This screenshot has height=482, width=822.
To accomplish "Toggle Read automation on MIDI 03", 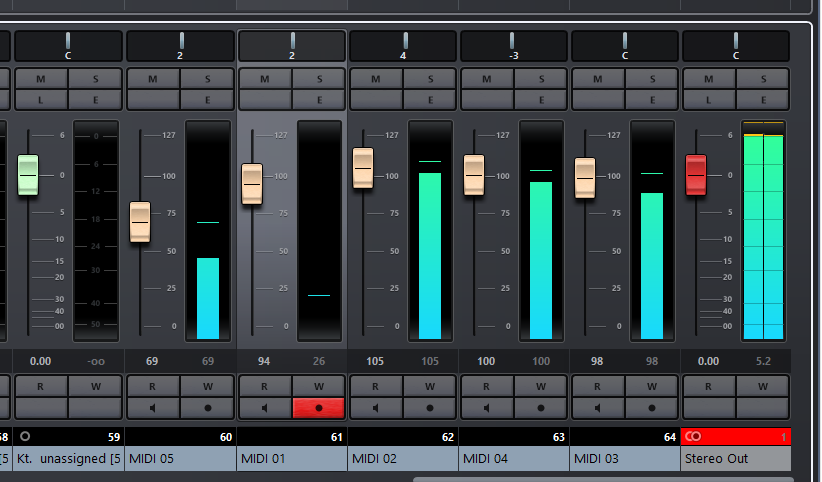I will tap(597, 386).
